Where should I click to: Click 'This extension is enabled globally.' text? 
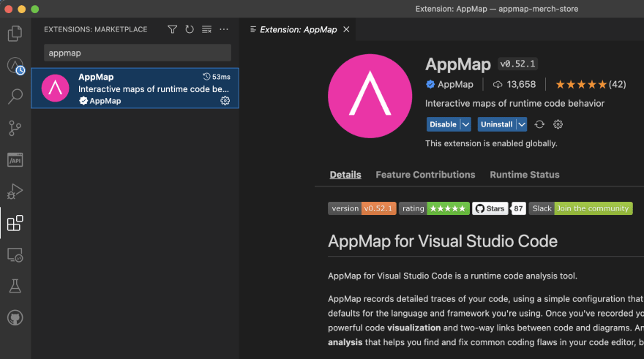coord(491,143)
